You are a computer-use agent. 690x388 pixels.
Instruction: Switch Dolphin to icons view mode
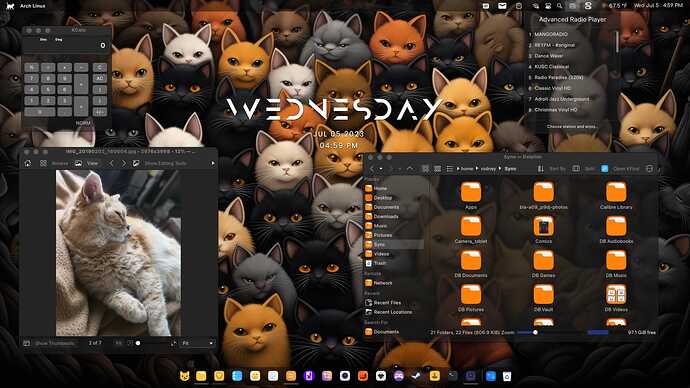tap(425, 169)
